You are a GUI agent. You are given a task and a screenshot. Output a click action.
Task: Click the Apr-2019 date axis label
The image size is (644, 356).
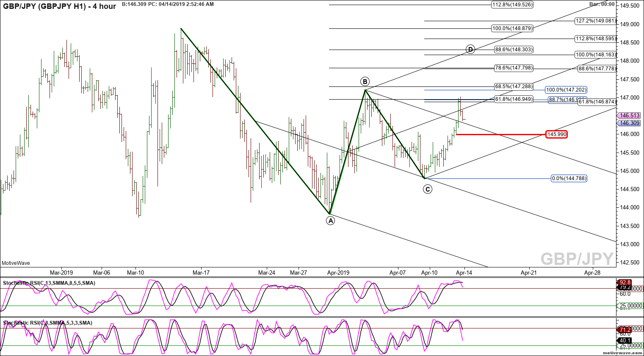[338, 273]
